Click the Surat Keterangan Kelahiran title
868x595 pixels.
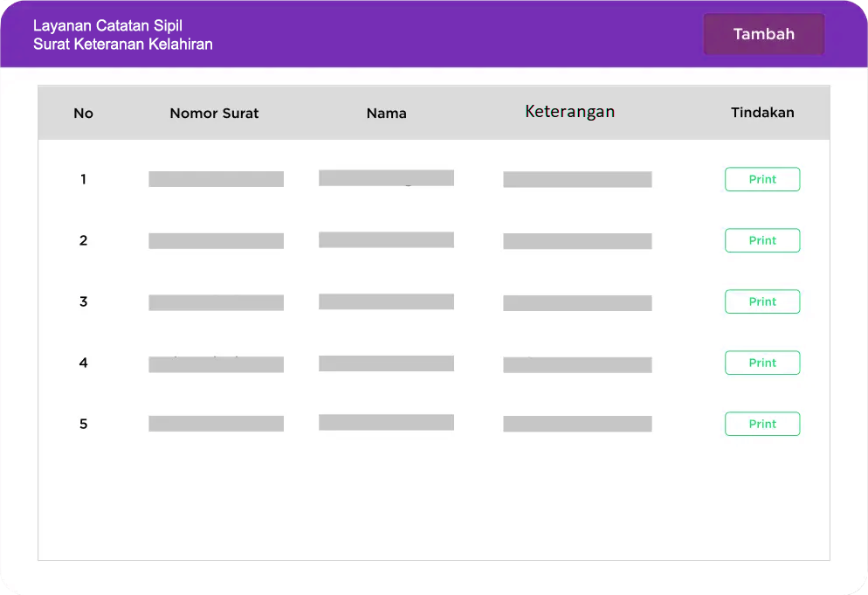(x=123, y=45)
